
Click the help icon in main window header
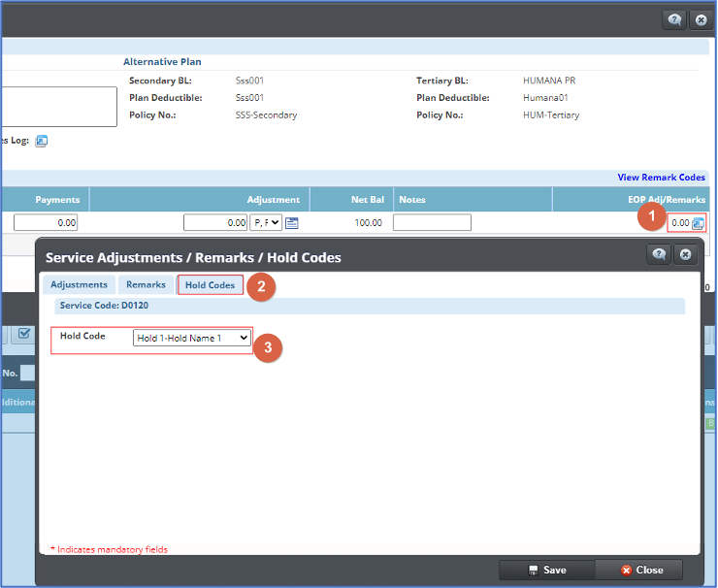(x=673, y=19)
